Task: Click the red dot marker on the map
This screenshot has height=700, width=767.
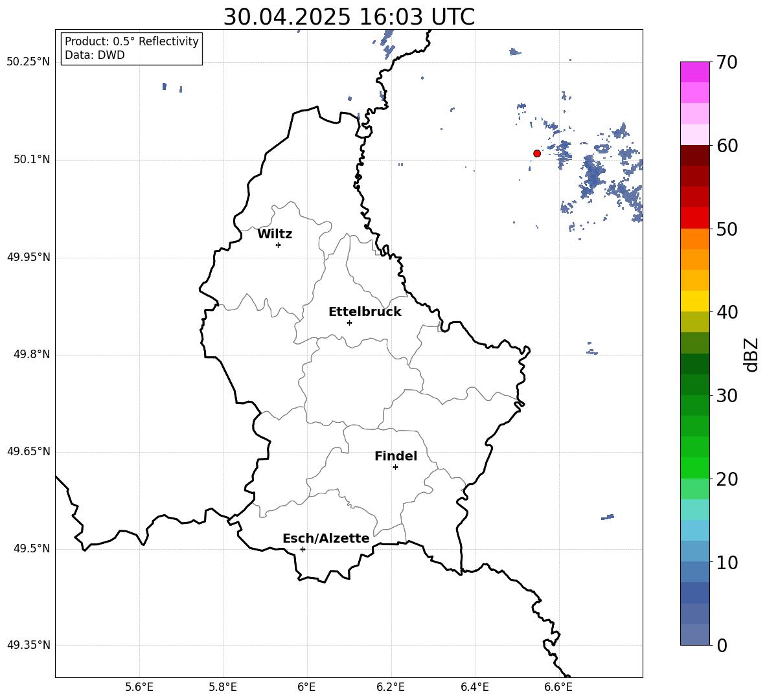Action: pos(537,153)
